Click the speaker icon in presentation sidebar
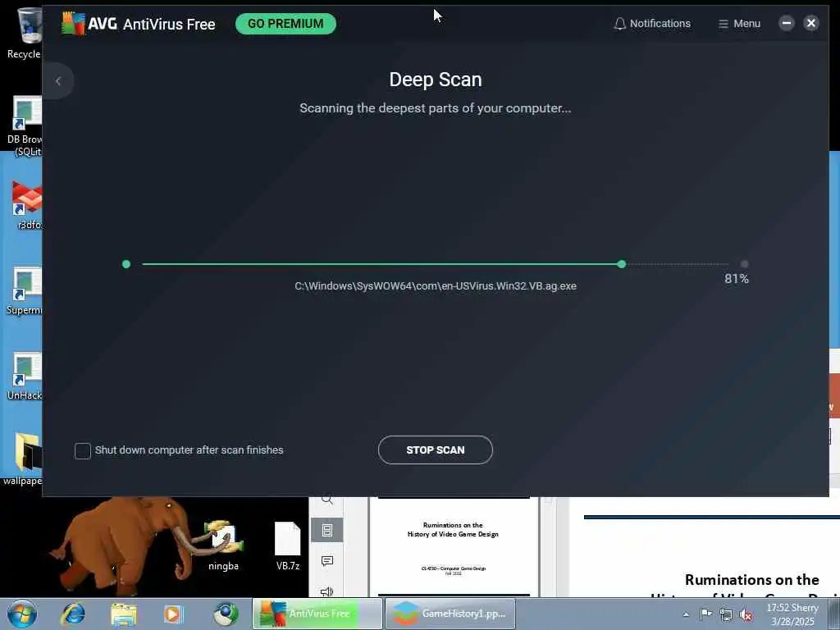The height and width of the screenshot is (630, 840). tap(326, 591)
